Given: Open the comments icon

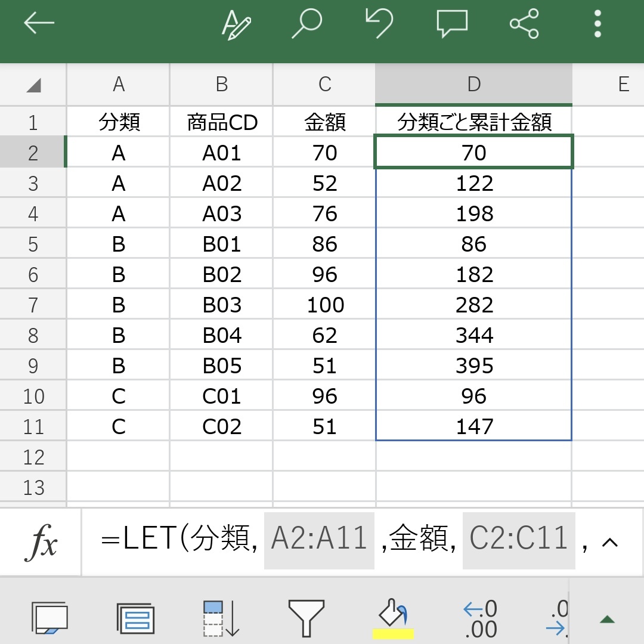Looking at the screenshot, I should point(452,24).
